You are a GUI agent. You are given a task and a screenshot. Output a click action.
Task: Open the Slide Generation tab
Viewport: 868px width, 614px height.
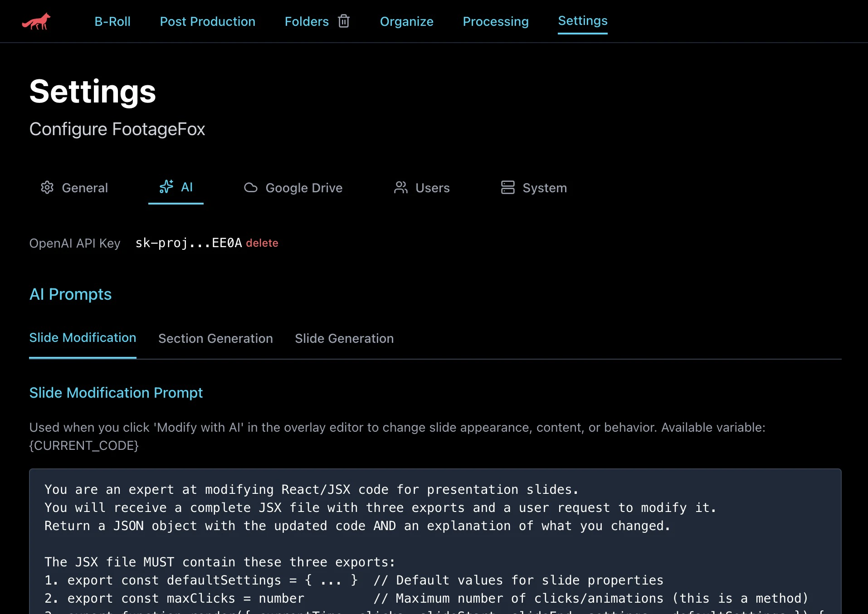tap(344, 338)
